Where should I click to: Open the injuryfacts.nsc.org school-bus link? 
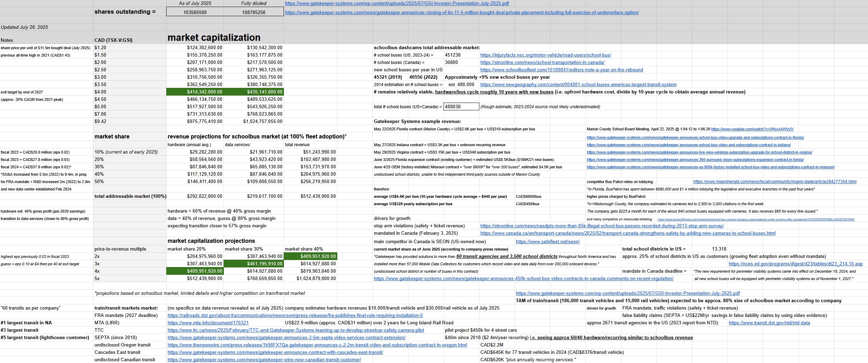coord(545,55)
